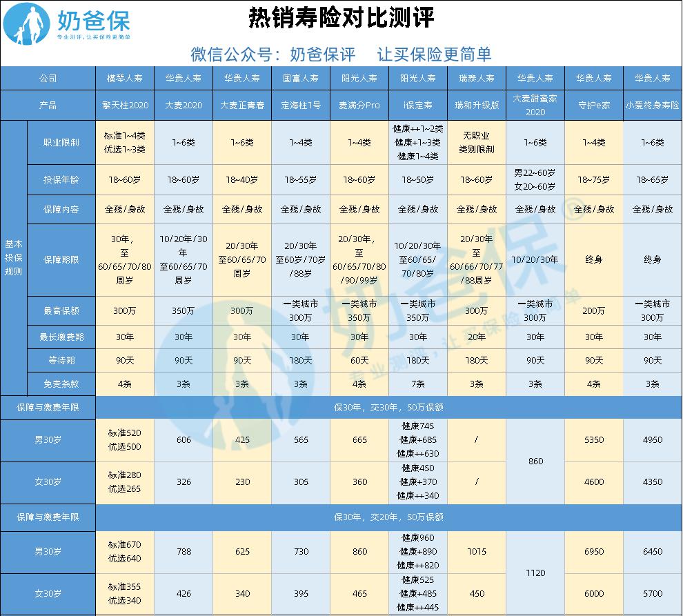Click the title 热销寿险对比测评
683x616 pixels.
click(x=341, y=18)
